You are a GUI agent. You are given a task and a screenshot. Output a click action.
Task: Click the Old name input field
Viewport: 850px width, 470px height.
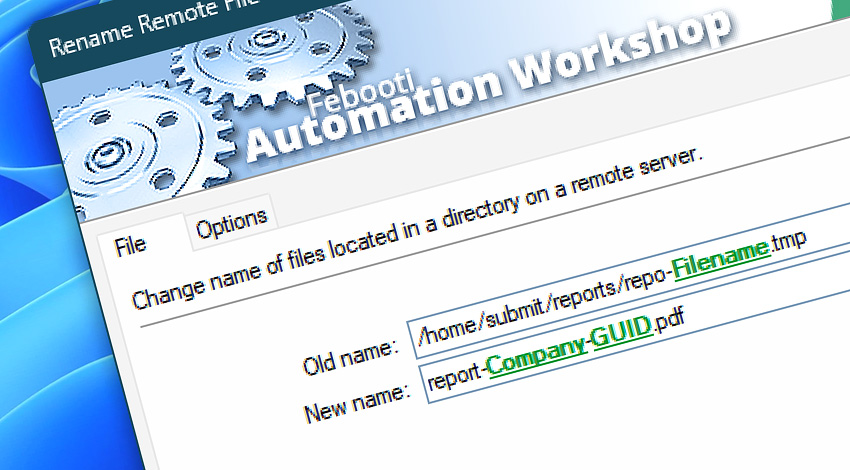pyautogui.click(x=629, y=282)
